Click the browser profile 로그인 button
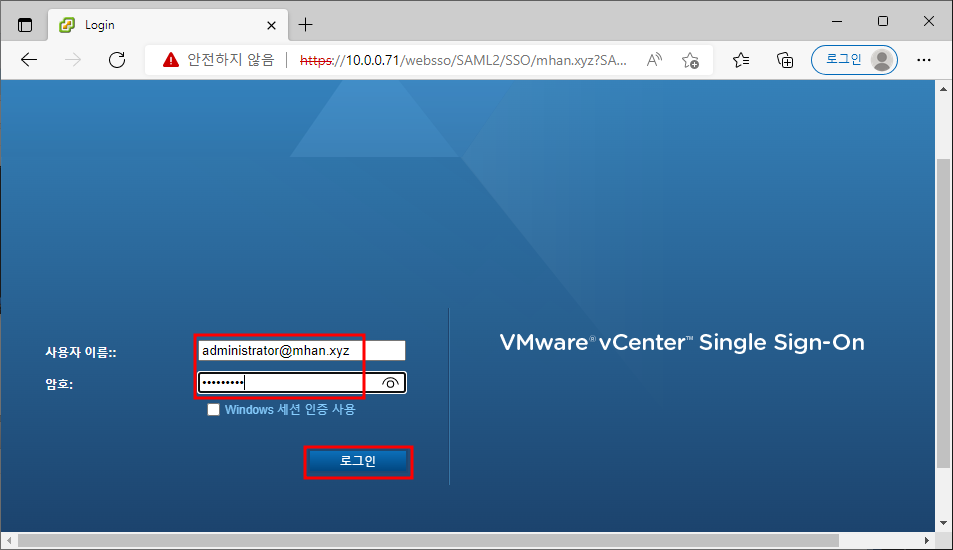953x550 pixels. pos(854,60)
